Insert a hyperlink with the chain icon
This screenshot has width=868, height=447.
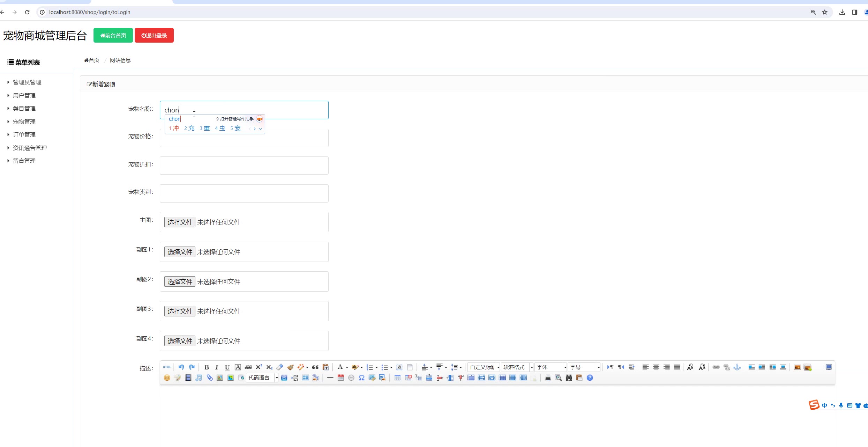(716, 367)
